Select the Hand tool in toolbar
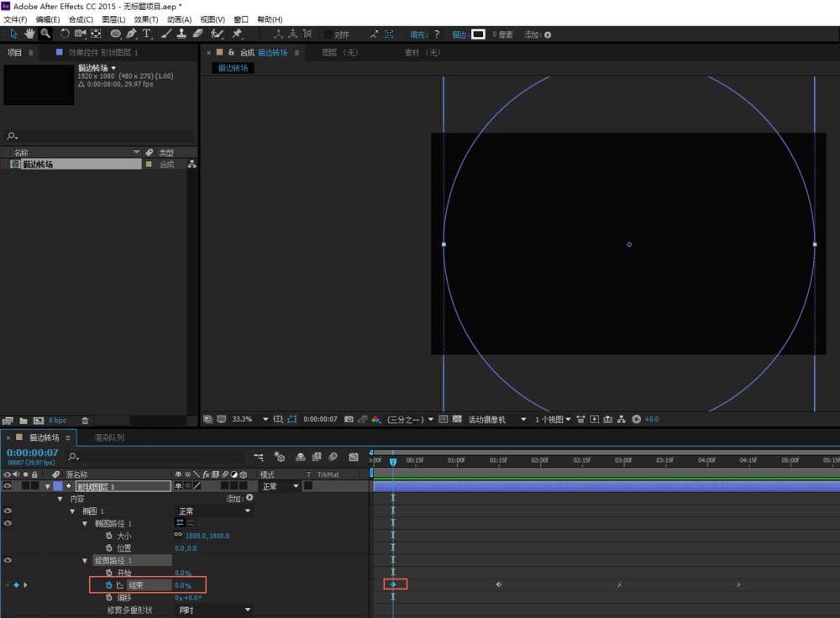Screen dimensions: 840x618 tap(30, 34)
